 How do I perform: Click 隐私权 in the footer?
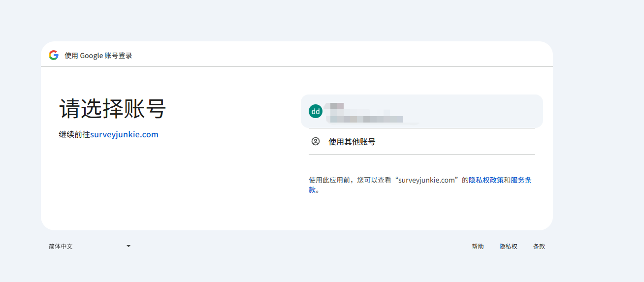(508, 246)
